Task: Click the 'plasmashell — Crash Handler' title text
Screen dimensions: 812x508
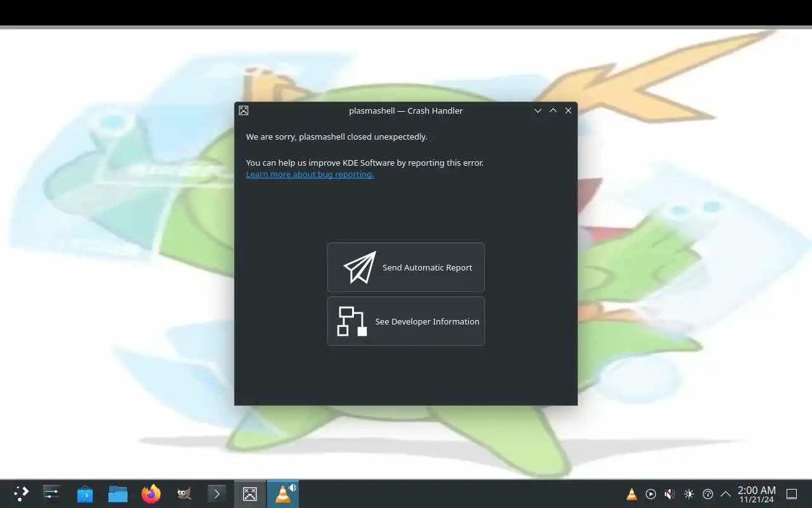Action: point(406,110)
